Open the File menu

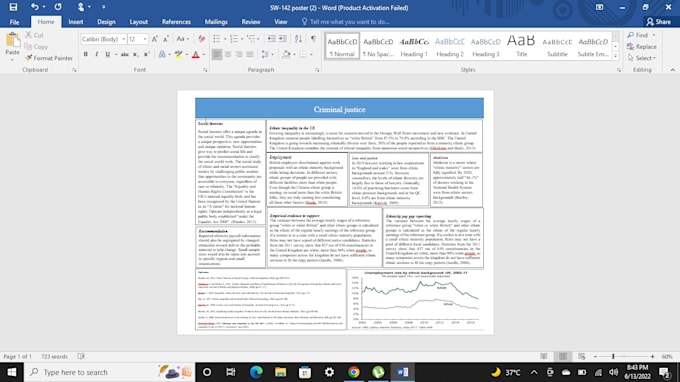14,22
